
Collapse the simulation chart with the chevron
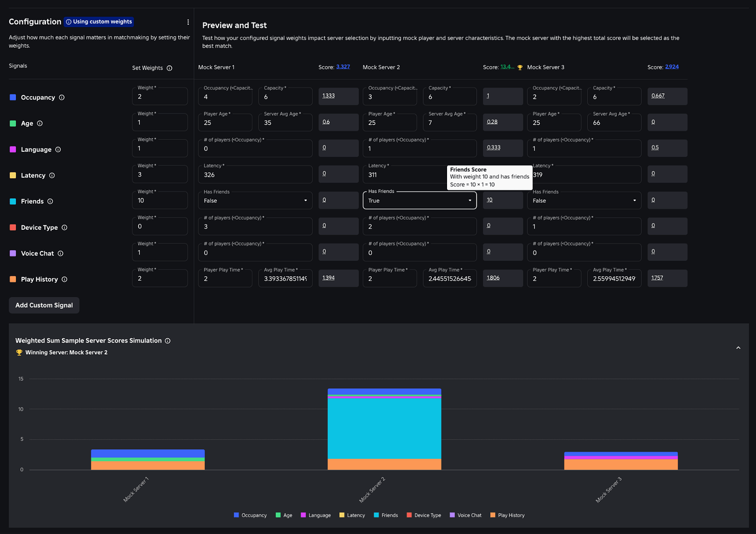738,347
